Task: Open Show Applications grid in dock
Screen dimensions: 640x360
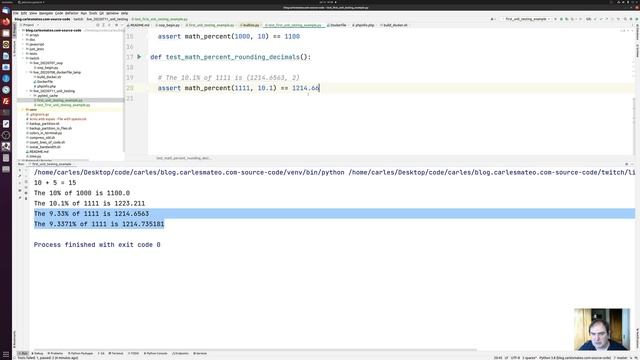Action: [6, 354]
